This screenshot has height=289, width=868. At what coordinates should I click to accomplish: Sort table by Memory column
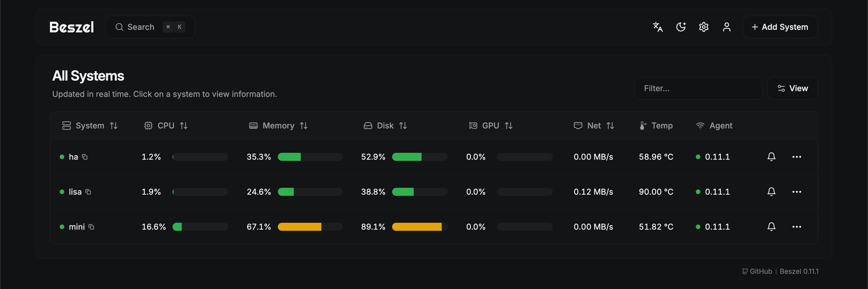279,126
